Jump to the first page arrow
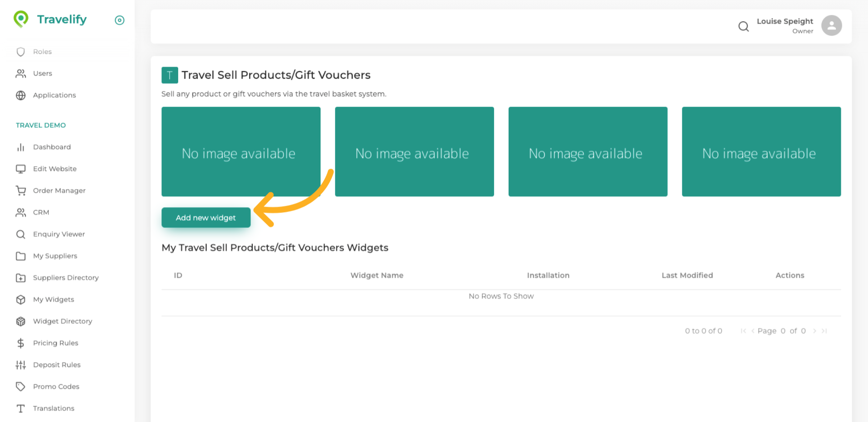The image size is (868, 422). click(743, 331)
